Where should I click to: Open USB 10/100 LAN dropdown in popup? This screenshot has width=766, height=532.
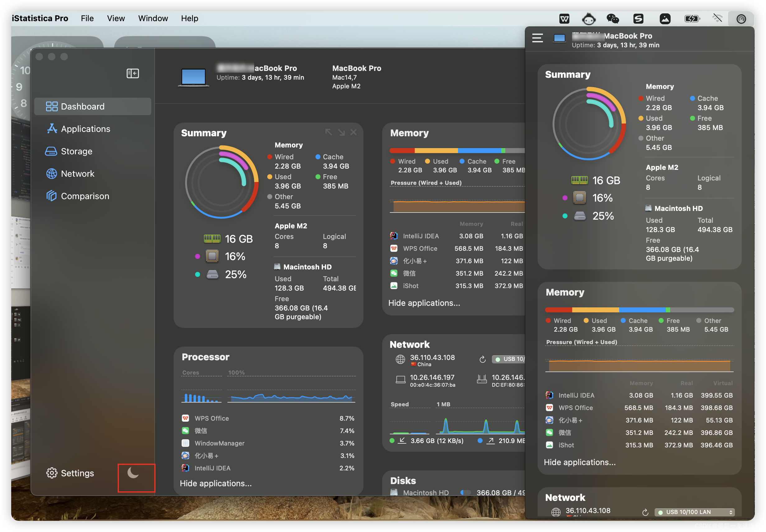[694, 512]
